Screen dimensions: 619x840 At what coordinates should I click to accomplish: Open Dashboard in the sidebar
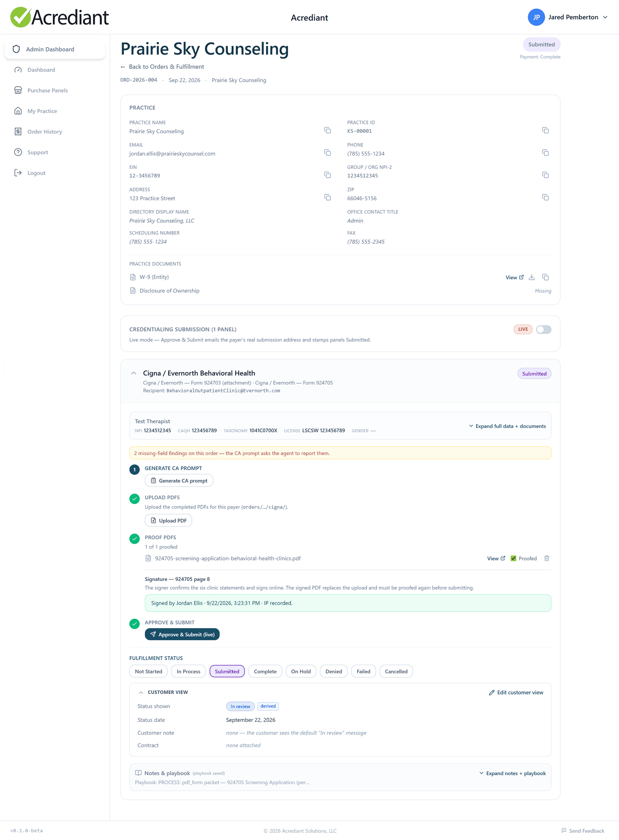point(41,70)
